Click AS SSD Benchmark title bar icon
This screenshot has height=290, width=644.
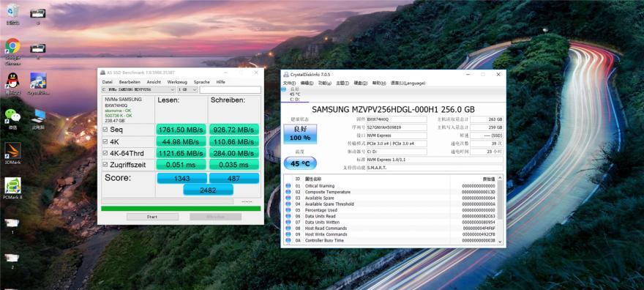(x=103, y=72)
